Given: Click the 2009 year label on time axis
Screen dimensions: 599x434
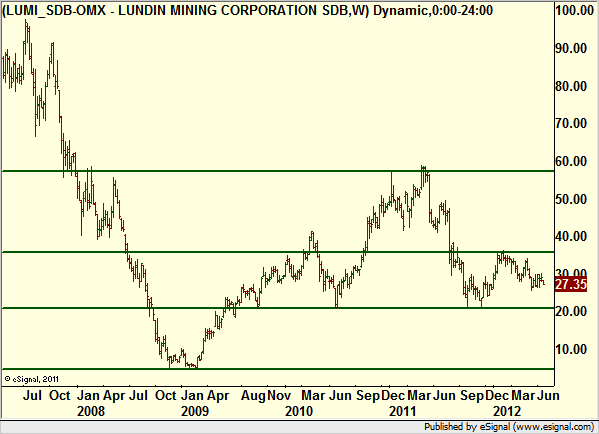Looking at the screenshot, I should (195, 411).
